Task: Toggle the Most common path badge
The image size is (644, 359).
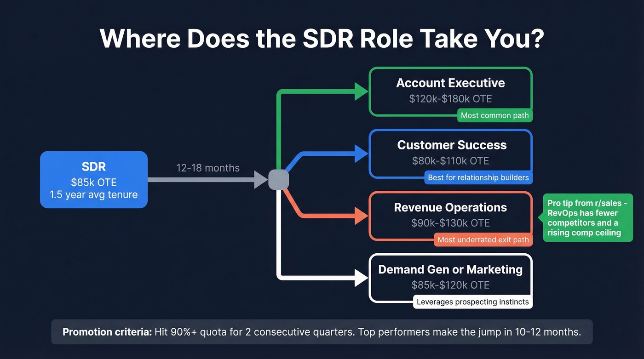Action: coord(494,115)
